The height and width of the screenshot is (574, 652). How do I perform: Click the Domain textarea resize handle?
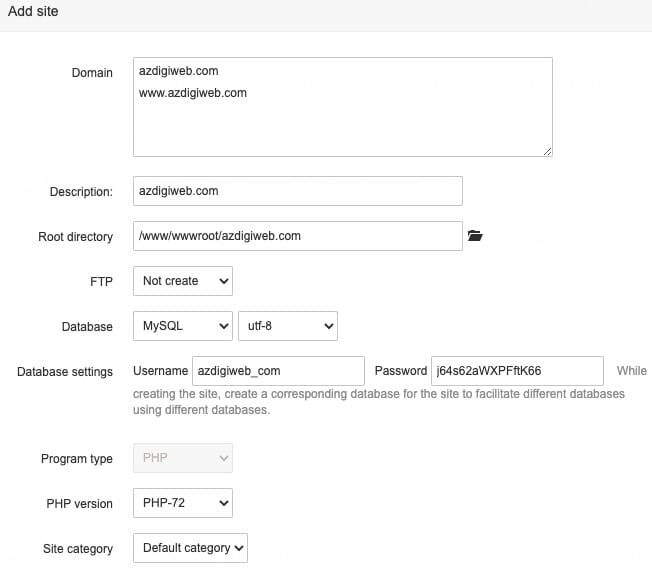click(x=547, y=150)
